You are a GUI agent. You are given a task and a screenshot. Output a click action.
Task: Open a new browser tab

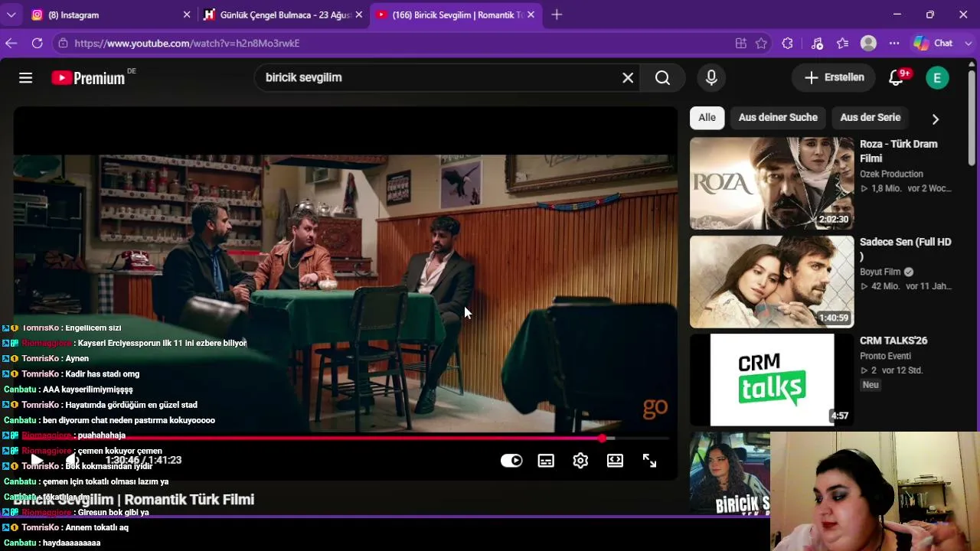(557, 15)
